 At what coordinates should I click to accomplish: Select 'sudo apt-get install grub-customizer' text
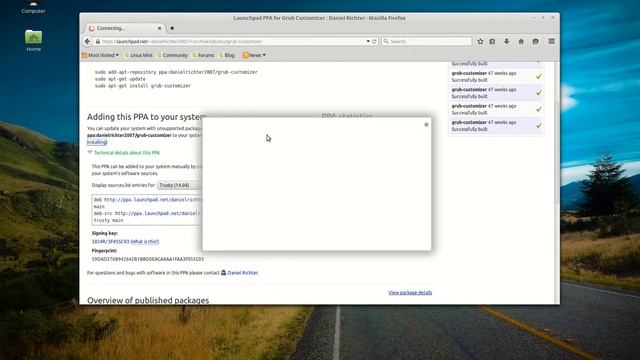[143, 86]
